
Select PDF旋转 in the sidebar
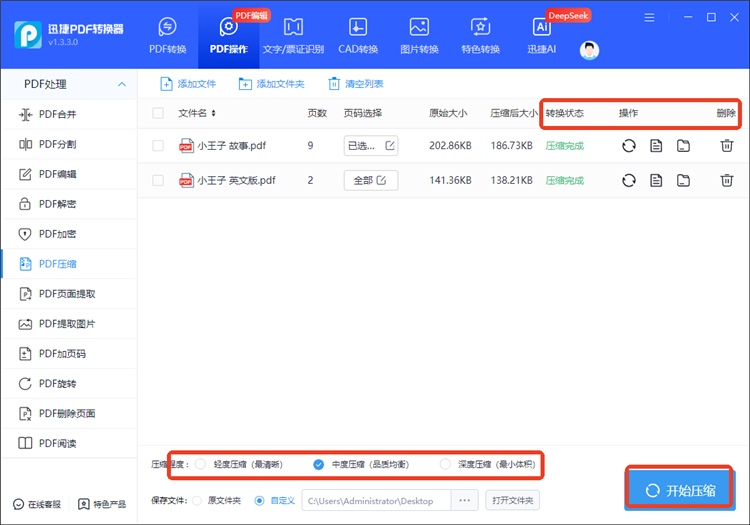[69, 383]
